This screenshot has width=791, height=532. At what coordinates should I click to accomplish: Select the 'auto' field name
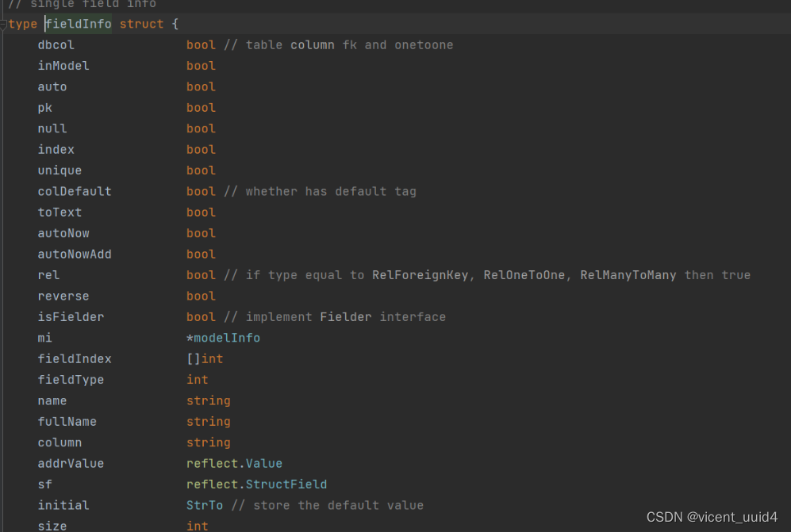click(52, 86)
